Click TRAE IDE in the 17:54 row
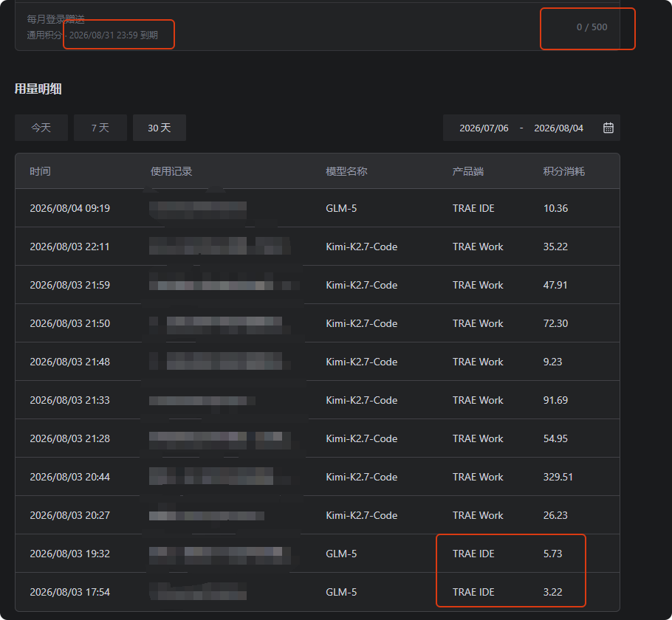The image size is (672, 620). (473, 592)
